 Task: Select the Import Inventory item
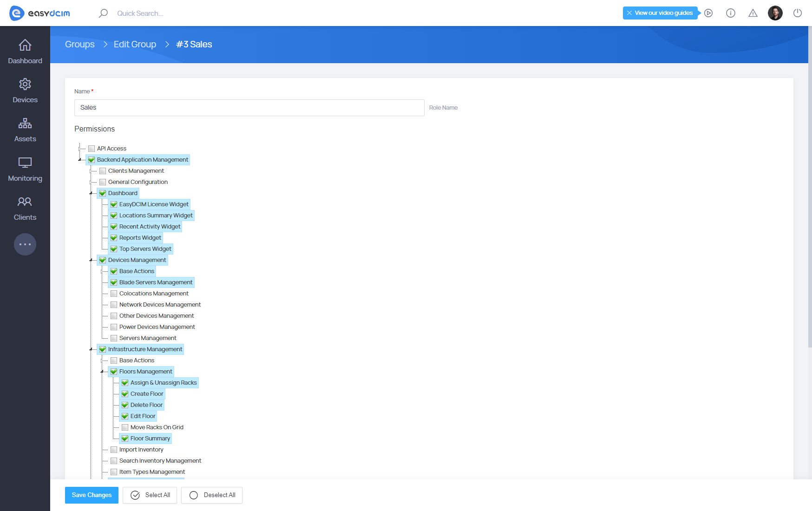click(x=141, y=450)
